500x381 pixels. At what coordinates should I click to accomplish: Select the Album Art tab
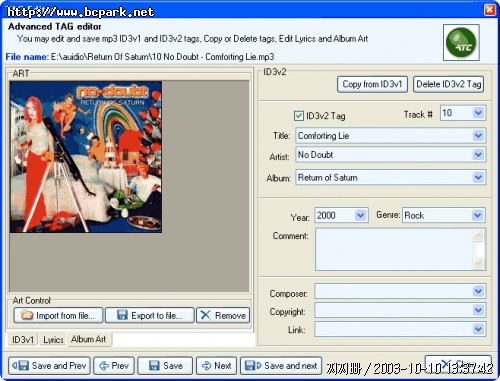89,339
